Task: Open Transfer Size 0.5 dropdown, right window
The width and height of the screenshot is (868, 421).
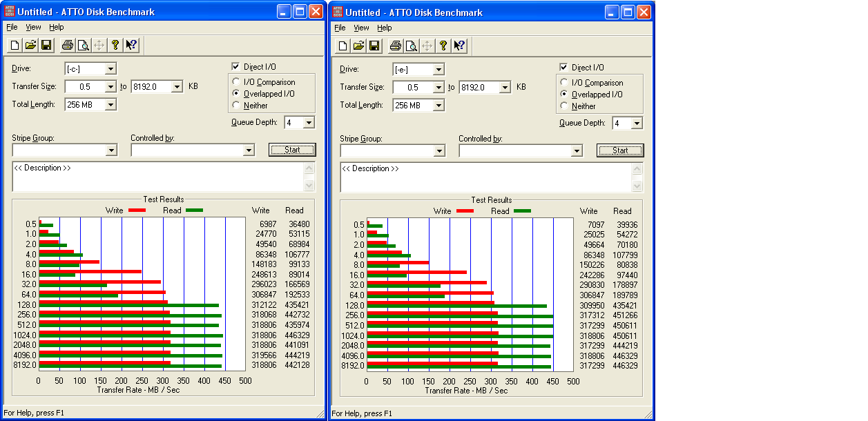Action: [438, 88]
